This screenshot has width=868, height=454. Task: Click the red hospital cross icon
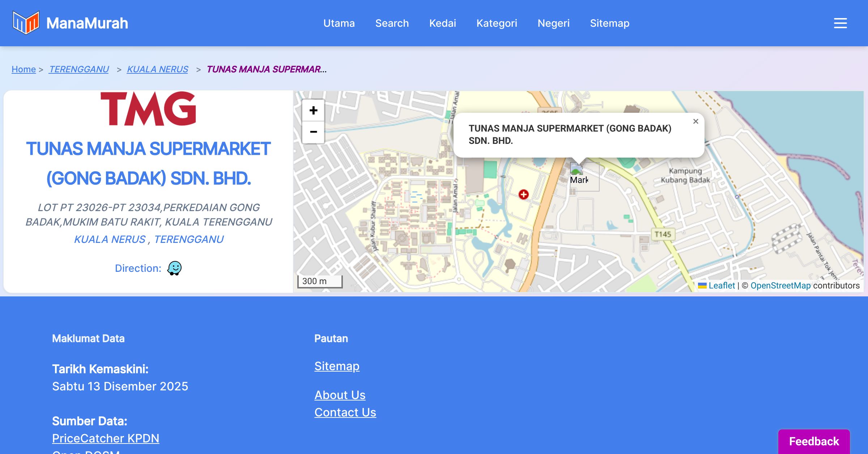pyautogui.click(x=523, y=194)
